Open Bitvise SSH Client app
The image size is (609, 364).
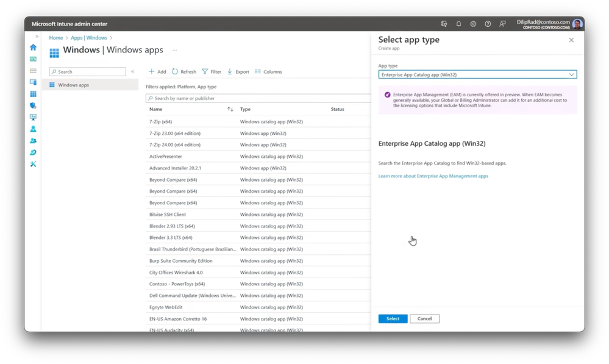(168, 215)
